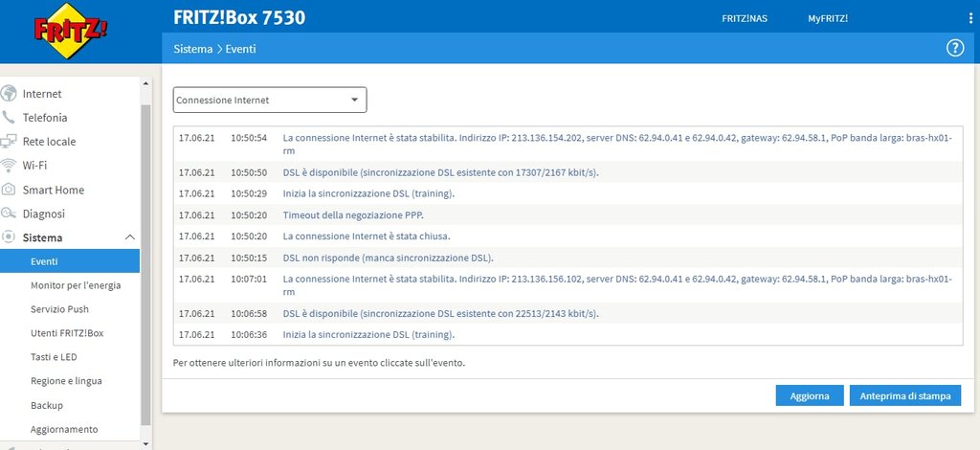
Task: Click sidebar scrollbar down arrow
Action: 145,443
